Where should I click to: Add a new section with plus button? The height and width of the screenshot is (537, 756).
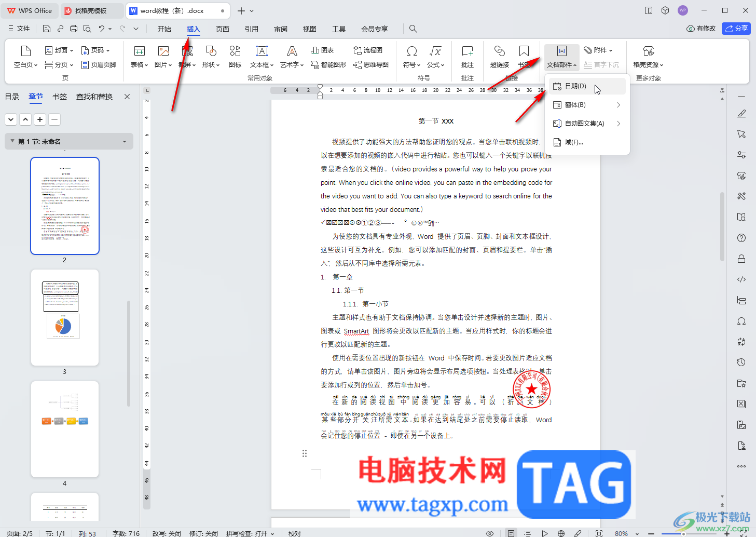(x=40, y=119)
